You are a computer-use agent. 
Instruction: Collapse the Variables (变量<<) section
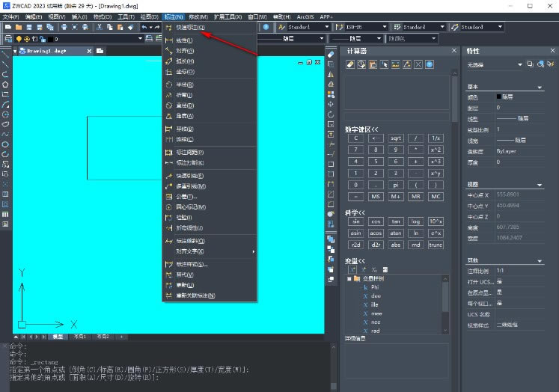(355, 261)
